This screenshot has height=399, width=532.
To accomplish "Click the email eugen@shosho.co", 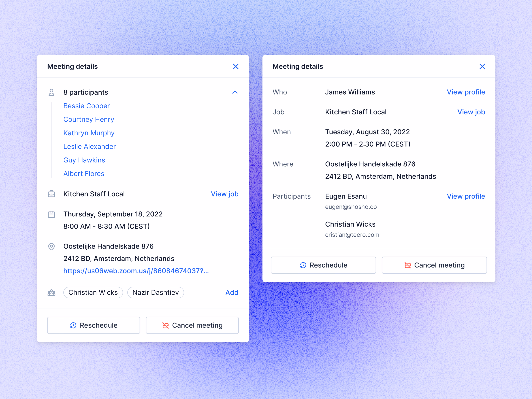I will point(351,207).
